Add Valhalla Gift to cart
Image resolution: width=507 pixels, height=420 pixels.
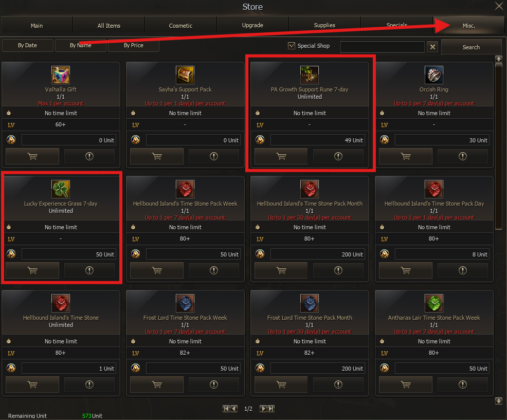tap(32, 156)
